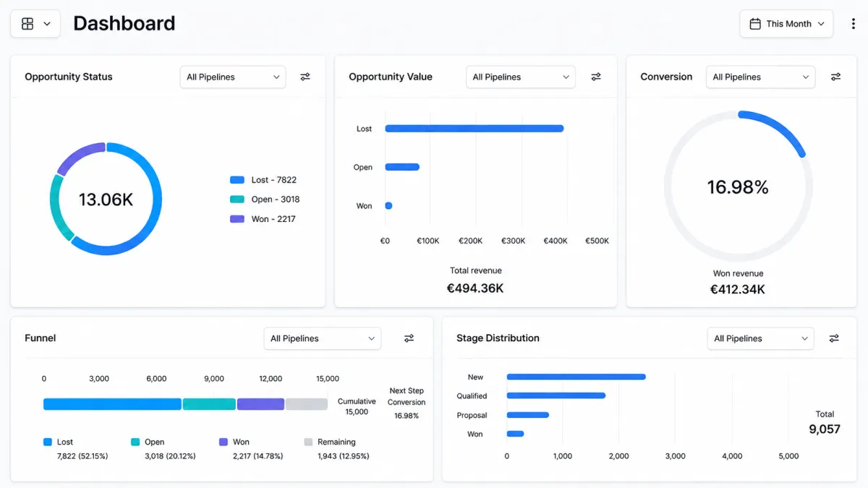Open All Pipelines dropdown in Conversion widget
The image size is (868, 488).
(x=760, y=77)
